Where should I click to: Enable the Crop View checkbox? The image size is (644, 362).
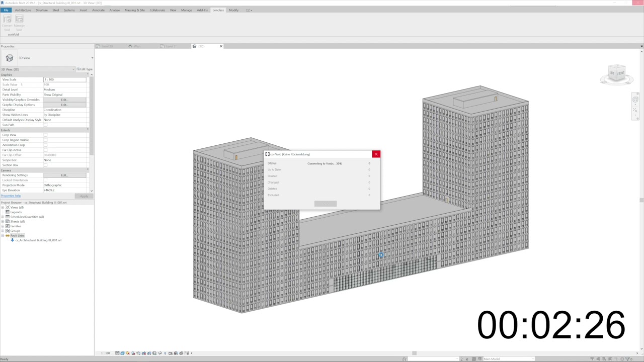pyautogui.click(x=45, y=135)
